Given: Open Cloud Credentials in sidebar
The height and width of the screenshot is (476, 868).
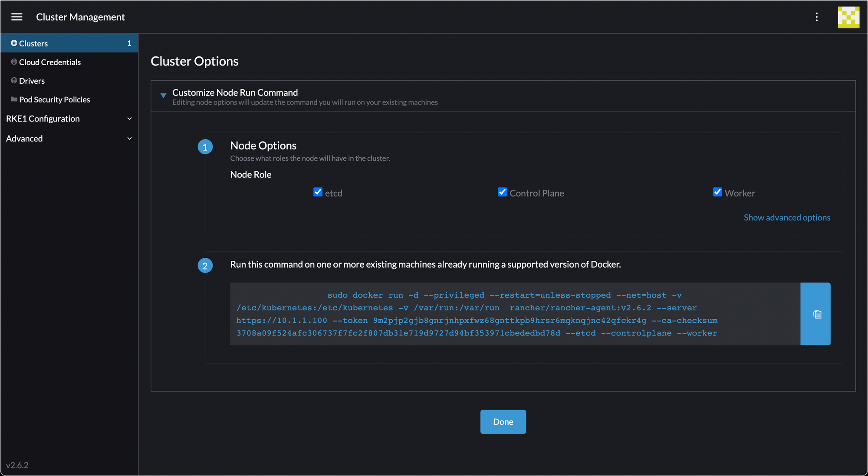Looking at the screenshot, I should [x=50, y=62].
